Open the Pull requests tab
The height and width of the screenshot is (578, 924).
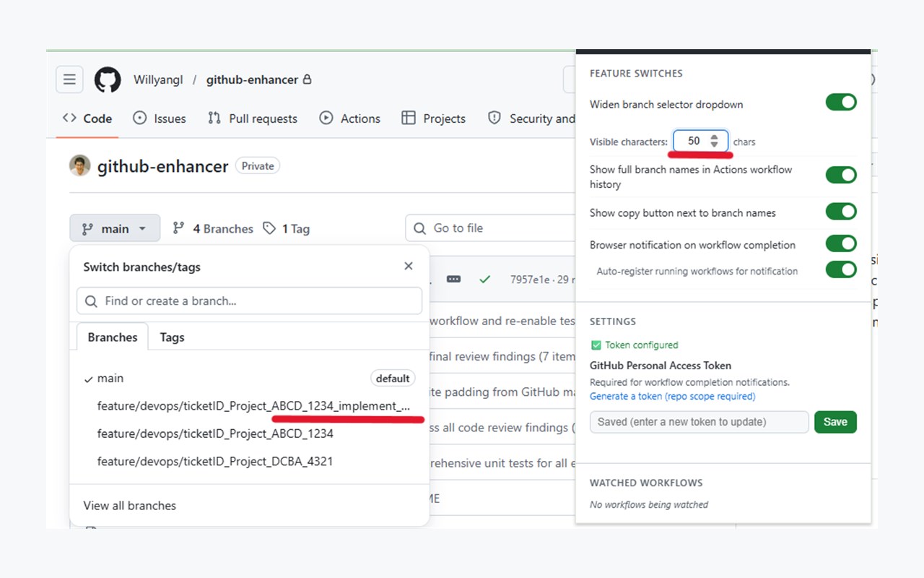(x=253, y=118)
